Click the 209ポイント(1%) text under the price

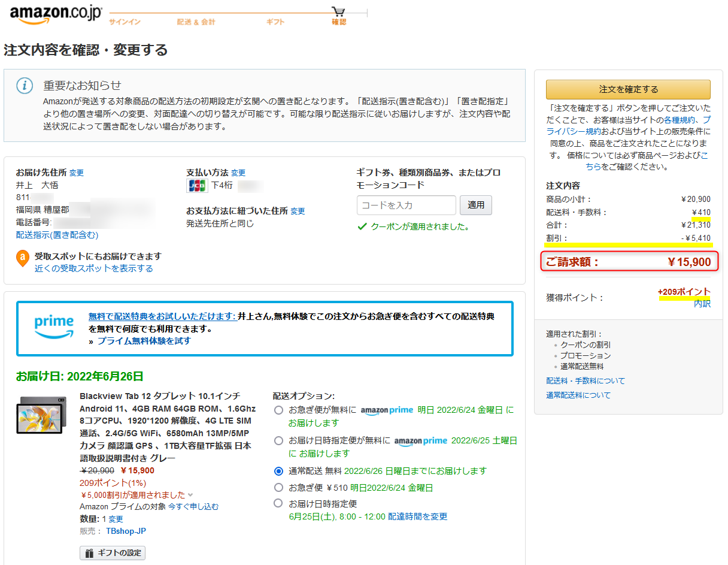113,483
